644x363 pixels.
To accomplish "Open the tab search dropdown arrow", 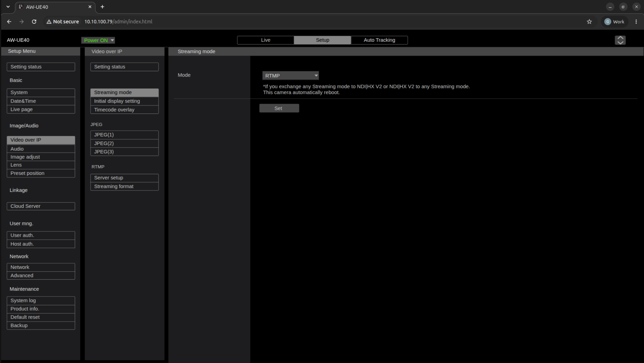I will tap(8, 7).
